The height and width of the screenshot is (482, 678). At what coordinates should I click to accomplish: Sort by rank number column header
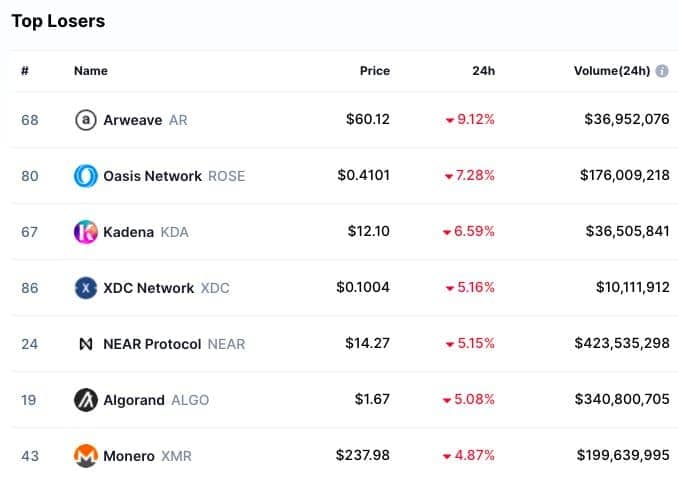(x=25, y=71)
